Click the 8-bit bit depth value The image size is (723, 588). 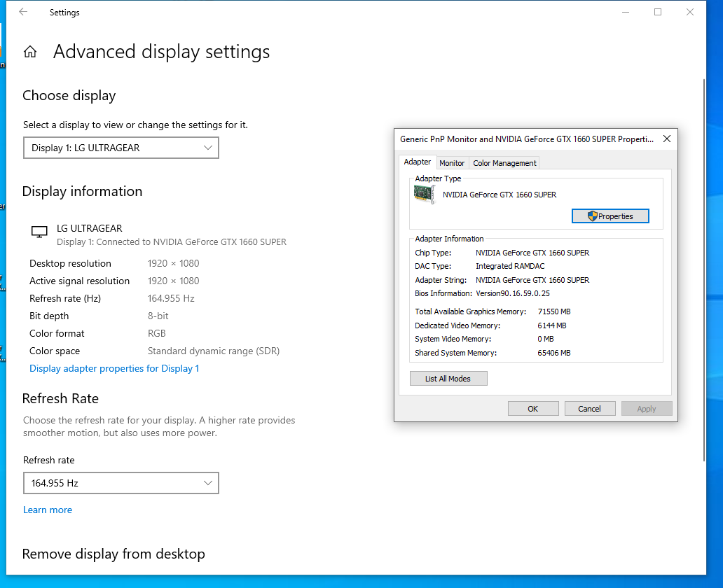[158, 316]
